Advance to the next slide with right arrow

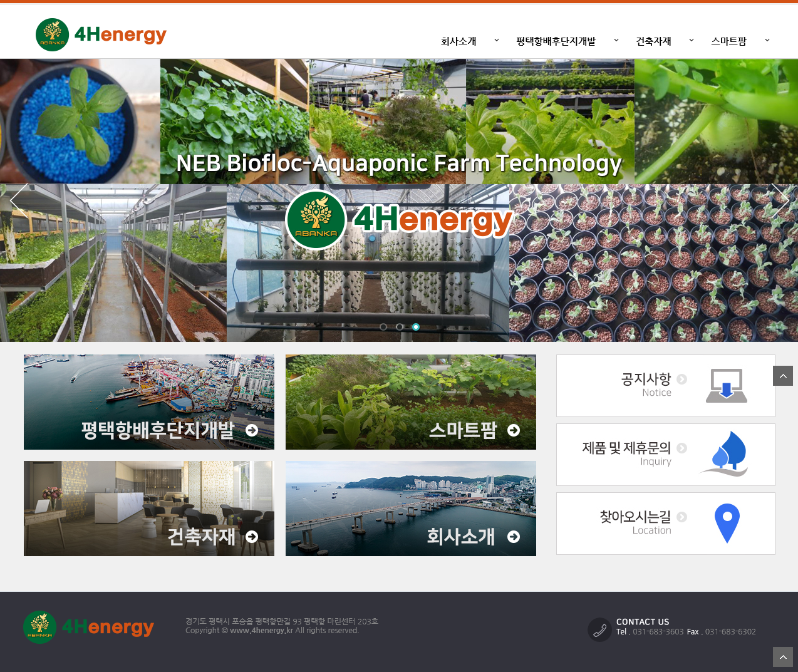click(779, 200)
